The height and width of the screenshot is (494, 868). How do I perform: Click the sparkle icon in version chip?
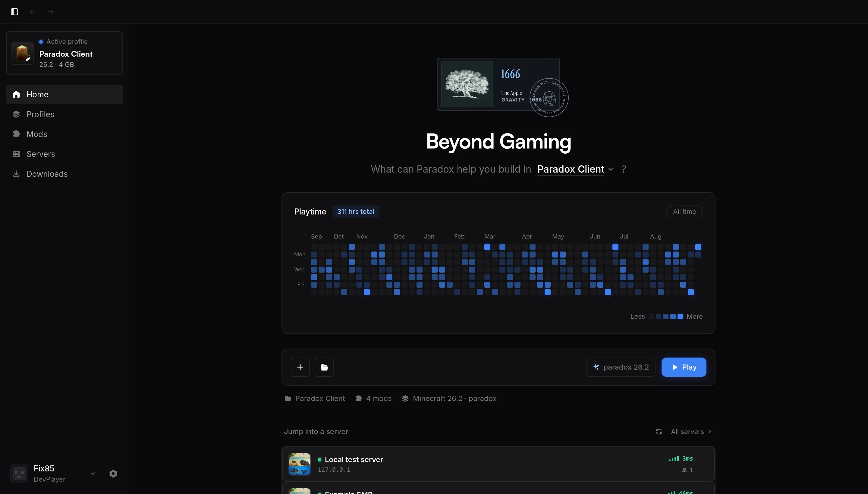click(596, 367)
